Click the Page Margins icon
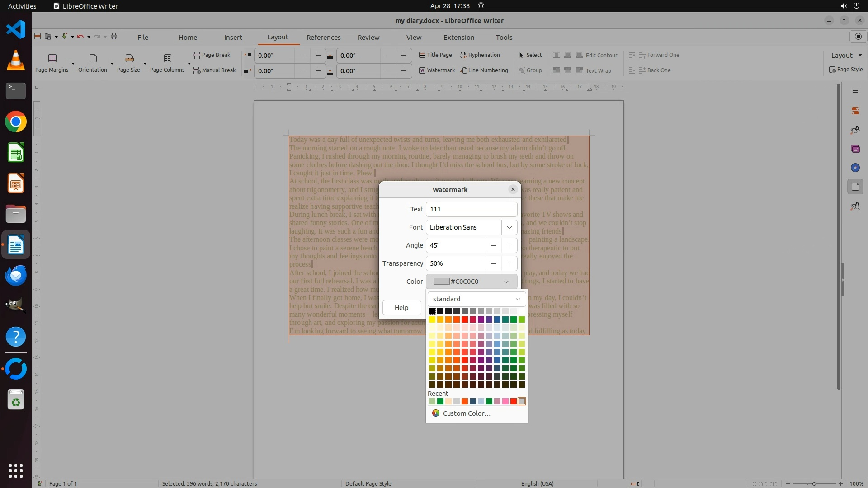 52,58
